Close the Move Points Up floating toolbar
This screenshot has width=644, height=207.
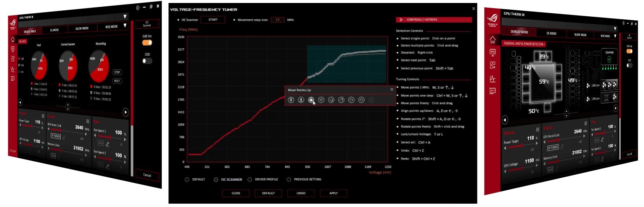click(392, 89)
